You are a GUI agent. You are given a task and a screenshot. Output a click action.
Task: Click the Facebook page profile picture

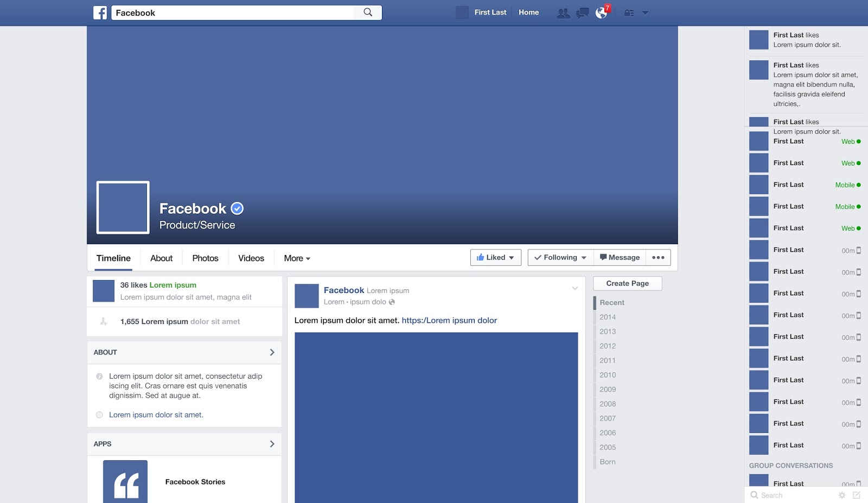123,208
